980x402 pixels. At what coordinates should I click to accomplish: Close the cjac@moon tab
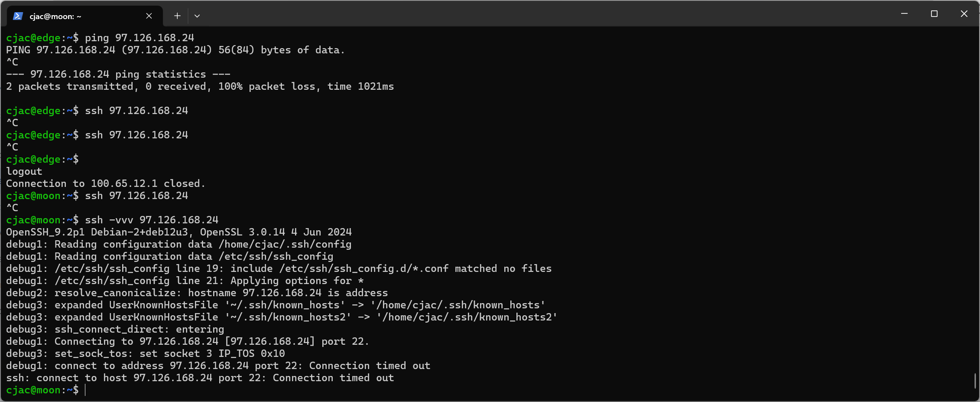[149, 16]
